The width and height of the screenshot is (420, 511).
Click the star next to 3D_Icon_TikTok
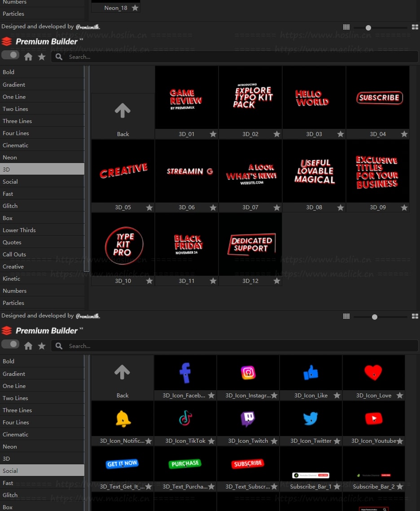click(211, 441)
